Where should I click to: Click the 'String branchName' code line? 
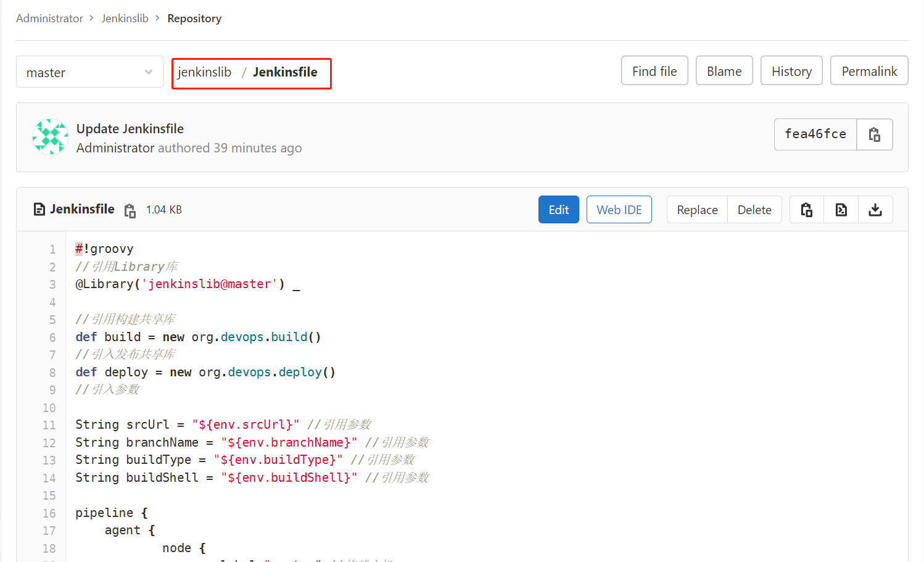coord(252,442)
